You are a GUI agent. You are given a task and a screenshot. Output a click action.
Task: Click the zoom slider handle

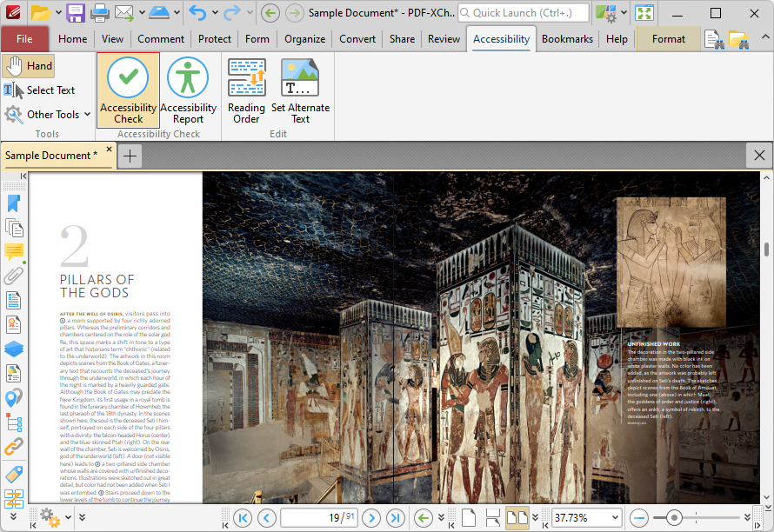click(674, 518)
